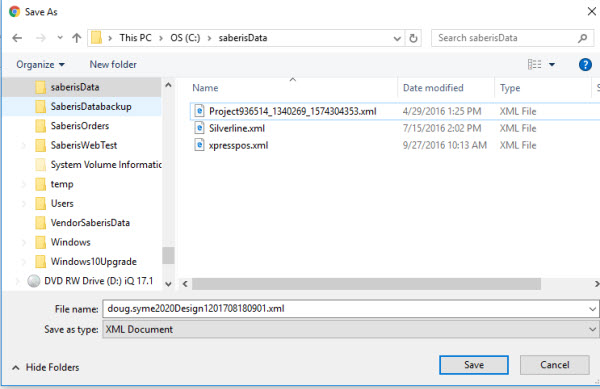Select the xpresspos.xml file
The height and width of the screenshot is (389, 600).
[238, 145]
